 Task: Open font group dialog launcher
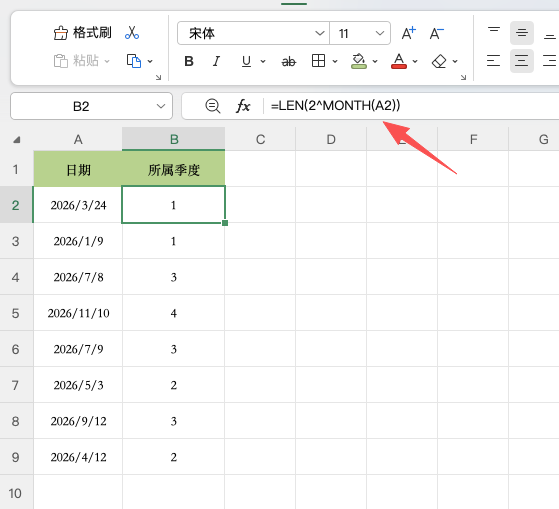pos(463,77)
